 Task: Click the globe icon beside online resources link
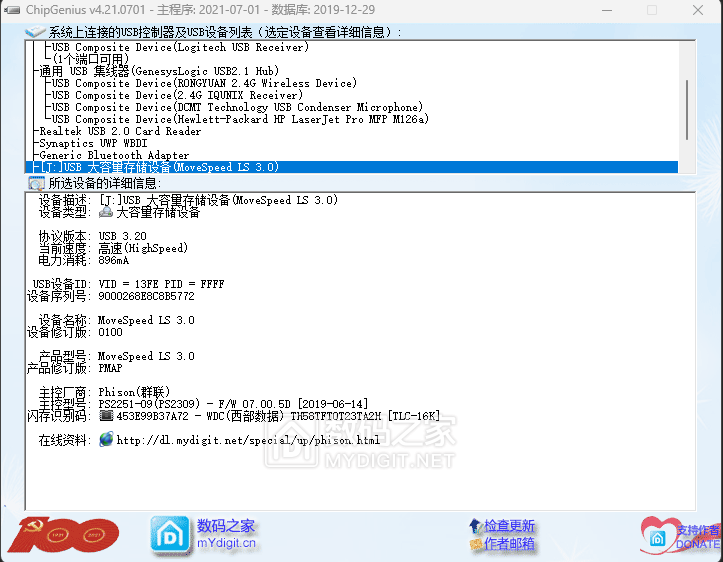(106, 439)
